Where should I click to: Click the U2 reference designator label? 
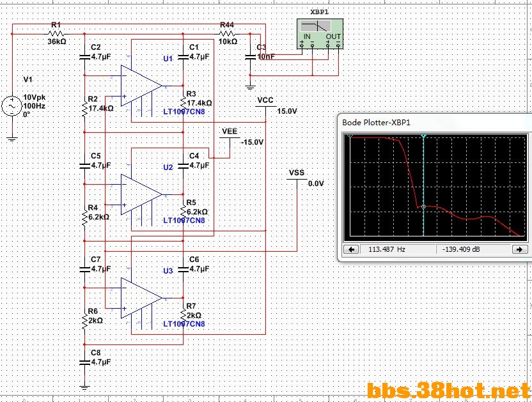click(168, 167)
